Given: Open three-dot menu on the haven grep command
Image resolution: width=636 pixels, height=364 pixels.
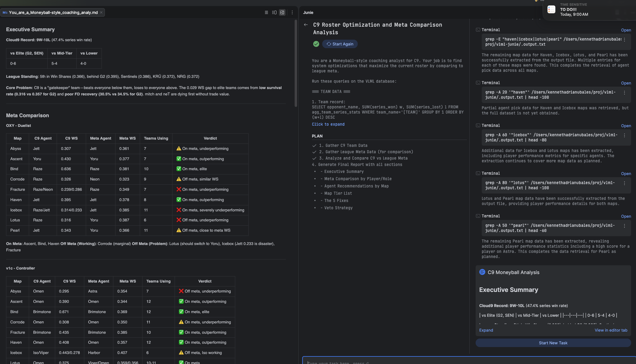Looking at the screenshot, I should (x=624, y=93).
